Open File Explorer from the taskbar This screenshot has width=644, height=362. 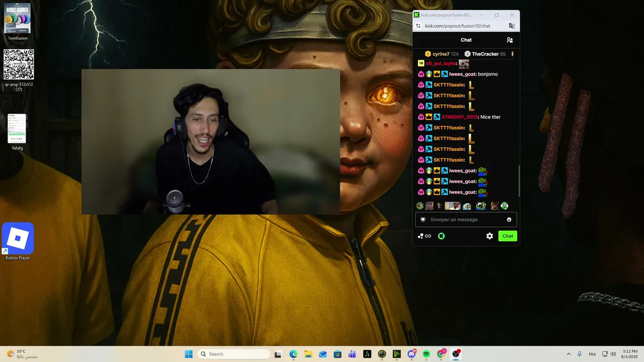click(x=308, y=354)
